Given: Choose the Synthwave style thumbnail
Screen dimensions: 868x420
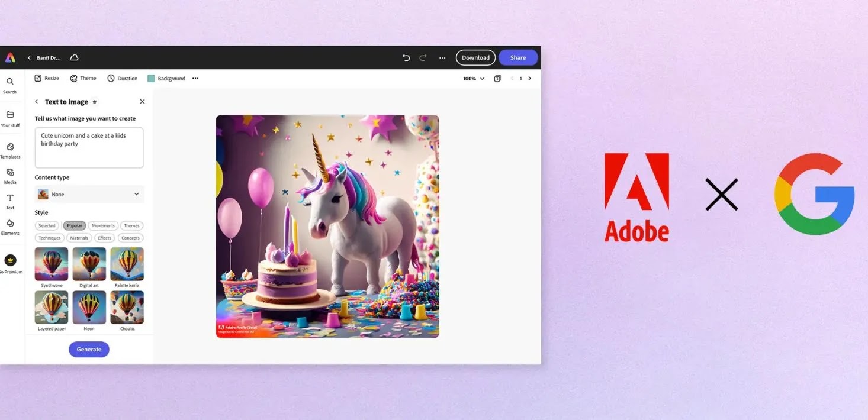Looking at the screenshot, I should (52, 264).
